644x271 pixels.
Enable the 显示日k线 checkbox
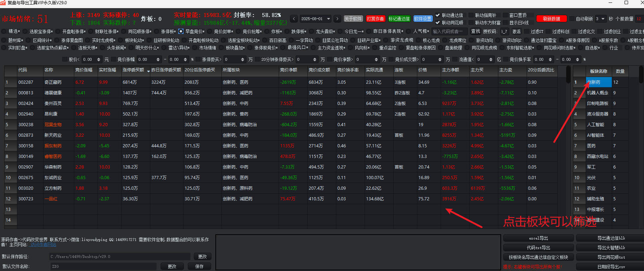pos(505,23)
